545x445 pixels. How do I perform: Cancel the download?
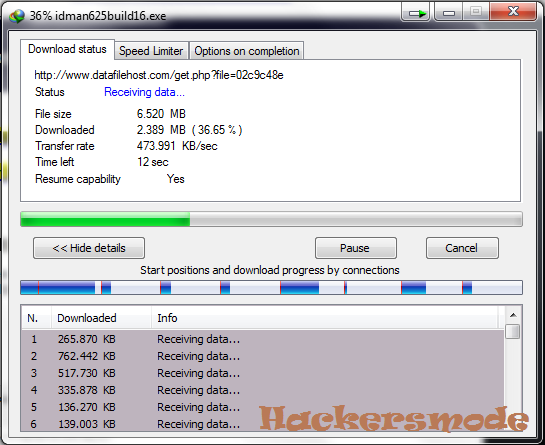pyautogui.click(x=462, y=248)
